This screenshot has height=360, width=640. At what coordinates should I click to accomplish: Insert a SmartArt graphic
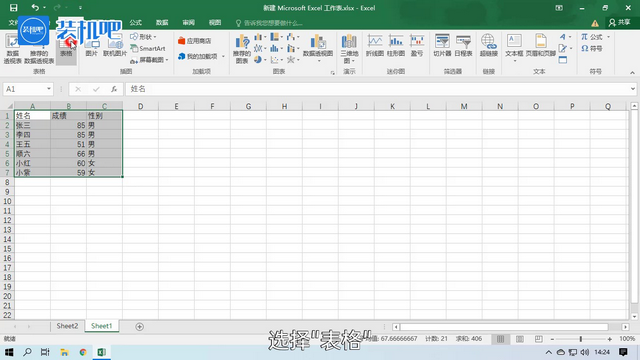point(148,48)
